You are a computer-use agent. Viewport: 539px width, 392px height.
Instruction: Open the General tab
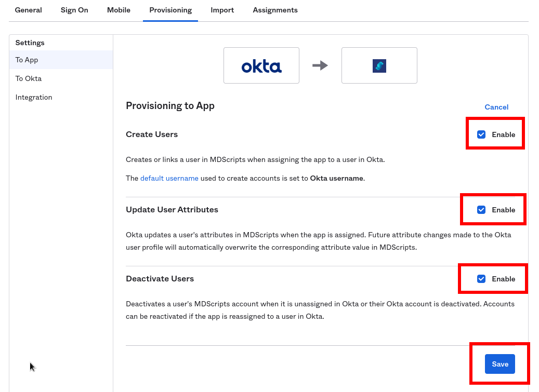click(28, 10)
